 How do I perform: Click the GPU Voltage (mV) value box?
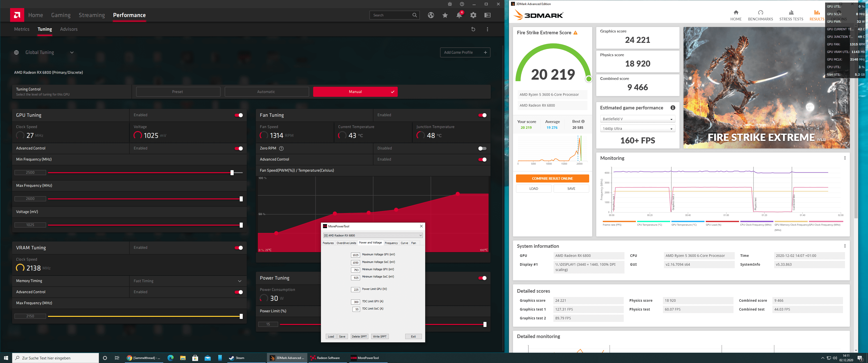click(x=30, y=225)
